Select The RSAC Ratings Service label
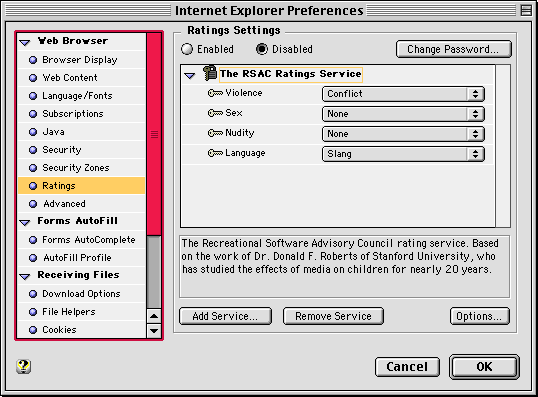Screen dimensions: 538x397 291,74
